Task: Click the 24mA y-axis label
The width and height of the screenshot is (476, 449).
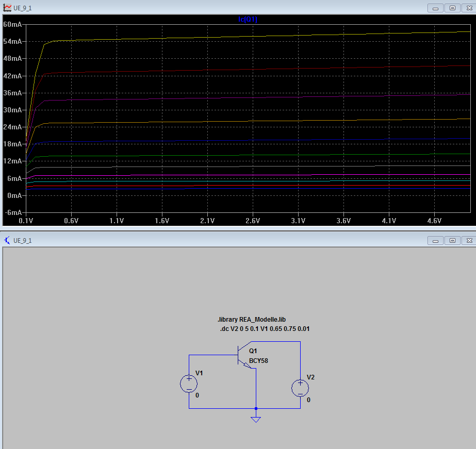Action: point(12,127)
